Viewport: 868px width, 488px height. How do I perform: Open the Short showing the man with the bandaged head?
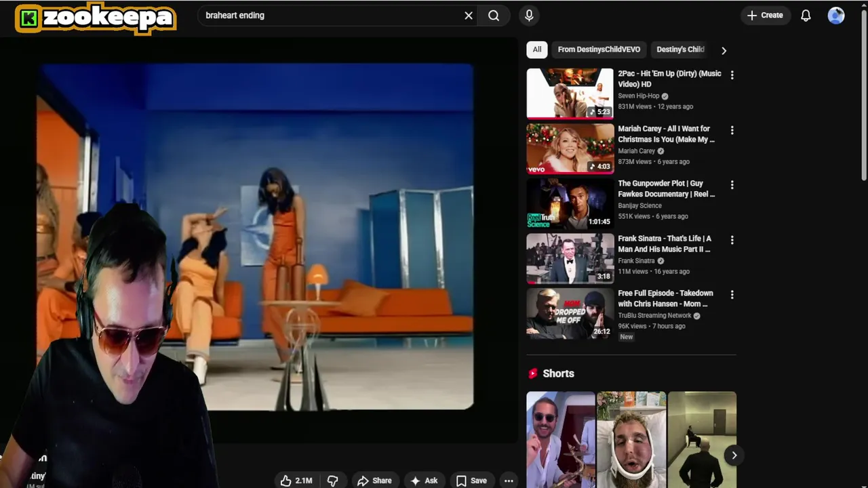[x=631, y=439]
